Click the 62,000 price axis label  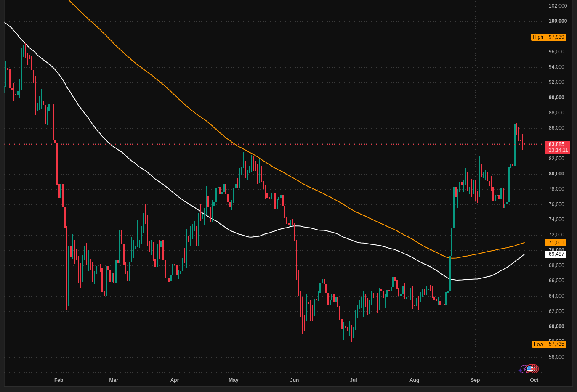[x=556, y=311]
